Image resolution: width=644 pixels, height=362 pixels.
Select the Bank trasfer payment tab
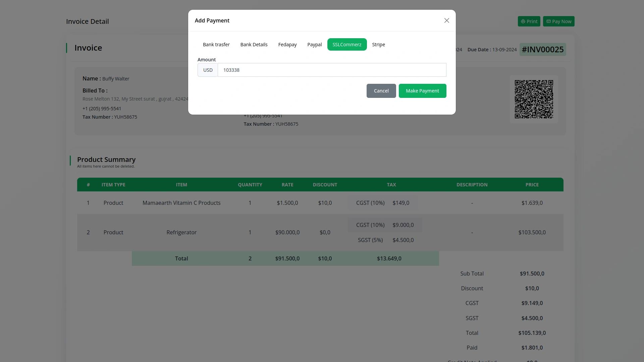coord(216,45)
